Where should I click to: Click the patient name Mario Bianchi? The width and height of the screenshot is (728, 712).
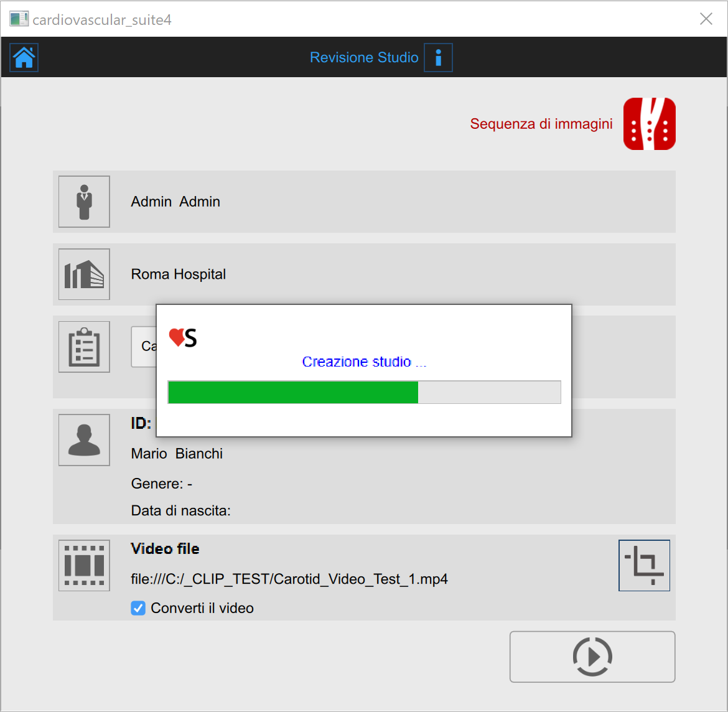coord(177,454)
